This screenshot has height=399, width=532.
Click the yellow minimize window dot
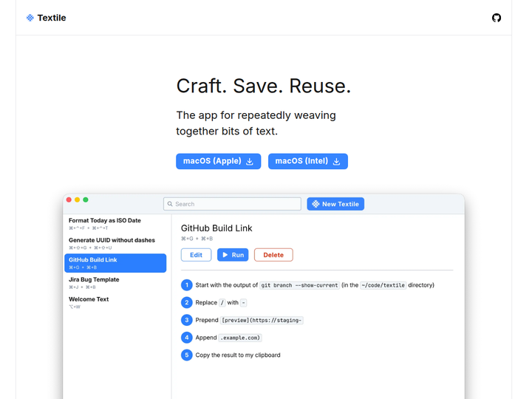pos(78,199)
